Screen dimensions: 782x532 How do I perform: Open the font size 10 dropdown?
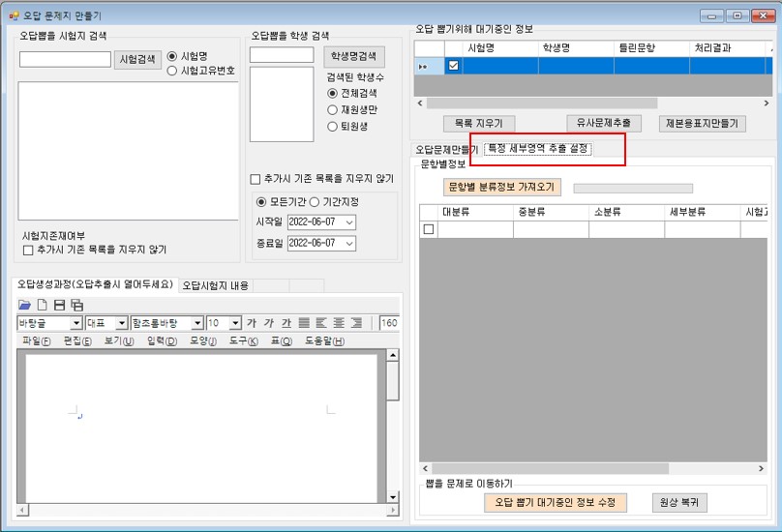pos(235,324)
